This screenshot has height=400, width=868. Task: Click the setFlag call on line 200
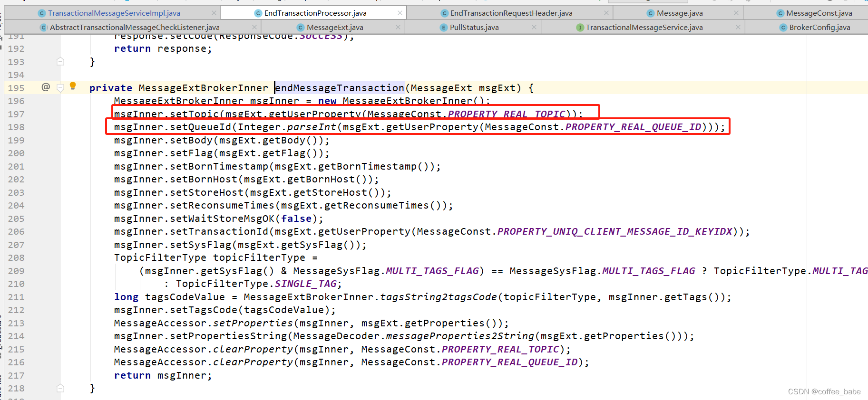point(191,153)
